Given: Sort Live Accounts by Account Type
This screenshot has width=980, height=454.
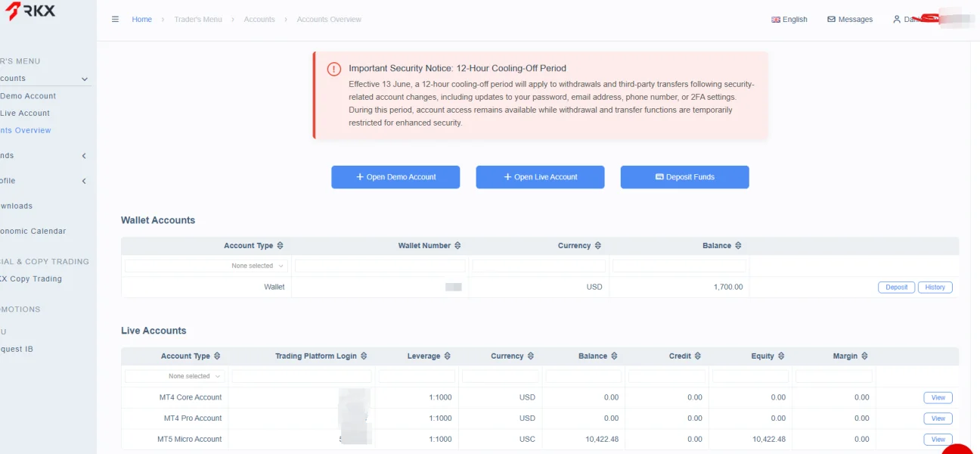Looking at the screenshot, I should 217,356.
